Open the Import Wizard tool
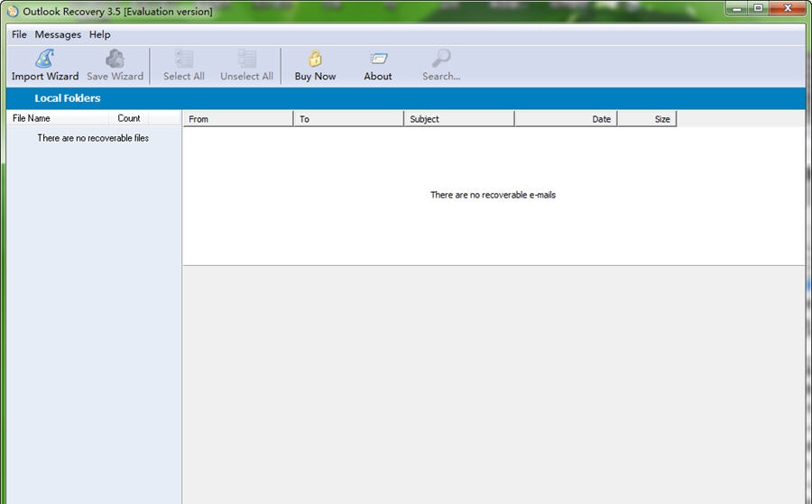 (x=45, y=65)
